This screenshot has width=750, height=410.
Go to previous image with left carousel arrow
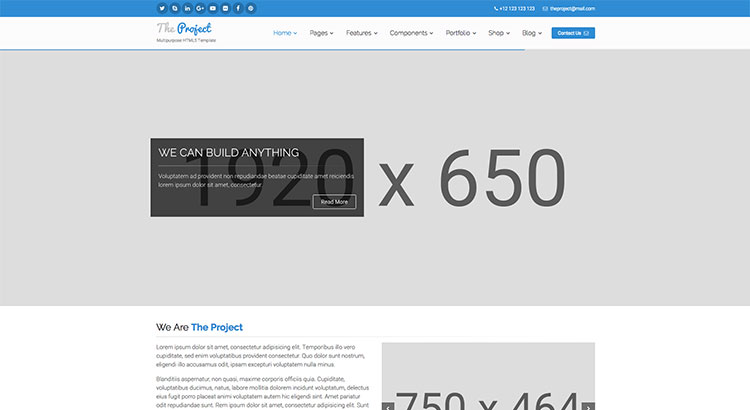pyautogui.click(x=388, y=405)
